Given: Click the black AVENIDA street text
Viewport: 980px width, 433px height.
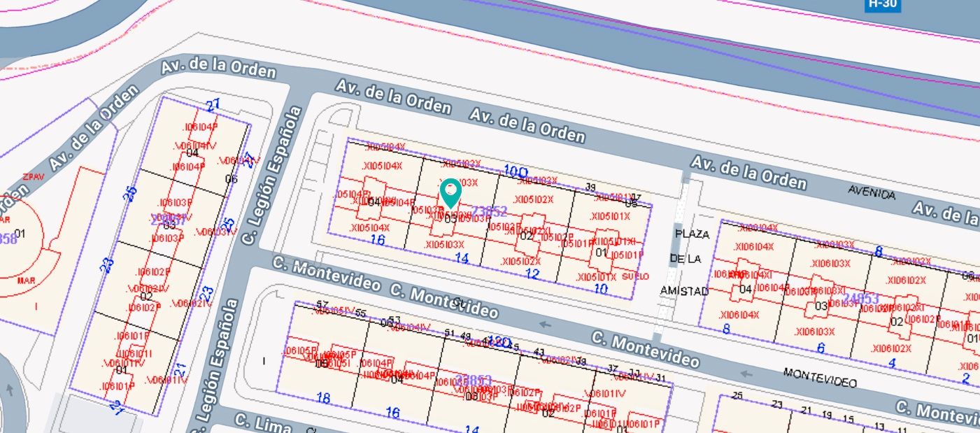Looking at the screenshot, I should [871, 192].
